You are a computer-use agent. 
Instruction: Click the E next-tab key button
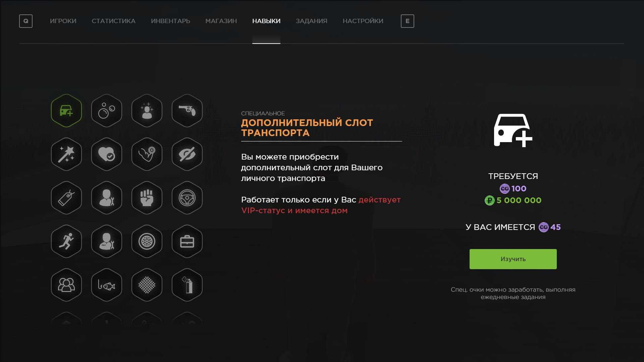click(x=408, y=21)
